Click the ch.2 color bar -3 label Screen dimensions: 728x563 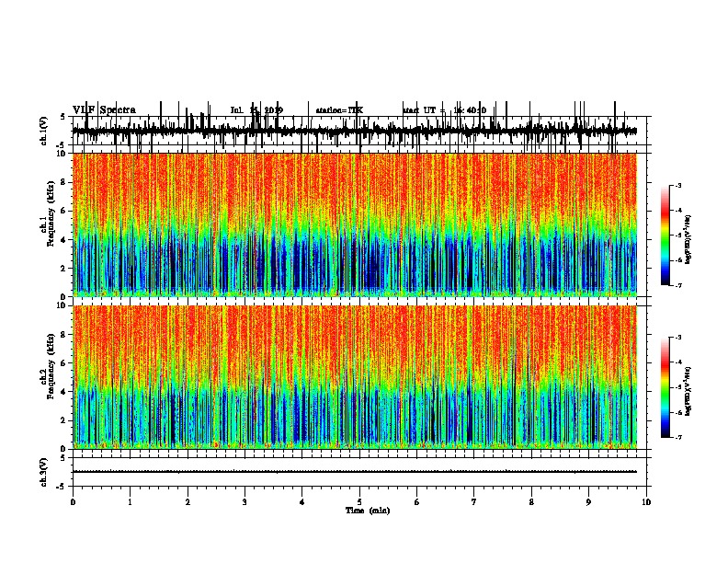coord(677,338)
